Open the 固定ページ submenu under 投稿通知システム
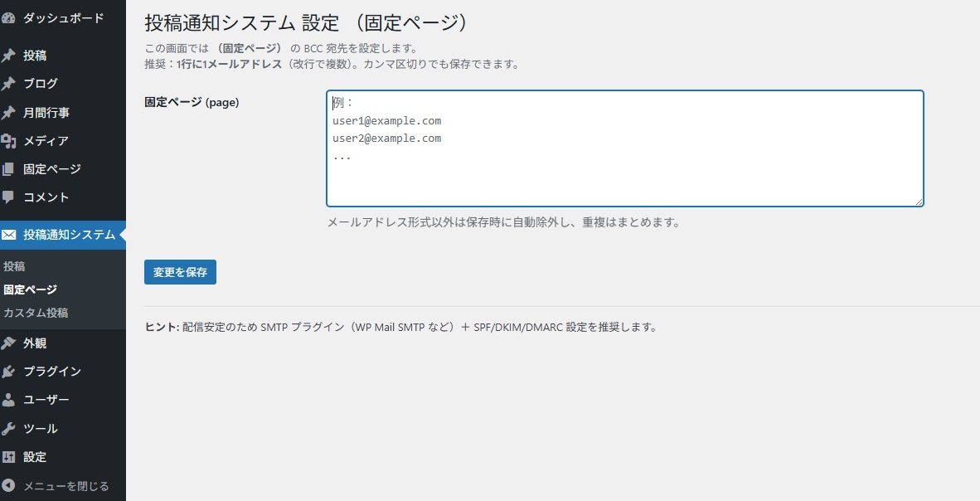This screenshot has width=980, height=501. pyautogui.click(x=30, y=289)
